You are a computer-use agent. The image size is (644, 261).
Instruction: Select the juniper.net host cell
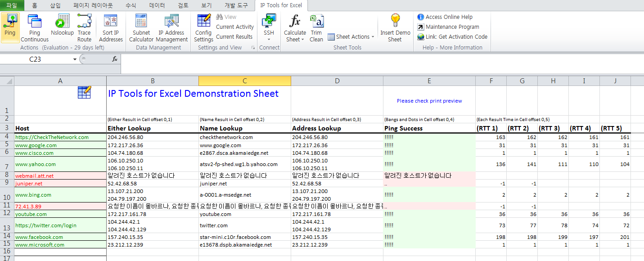tap(60, 183)
